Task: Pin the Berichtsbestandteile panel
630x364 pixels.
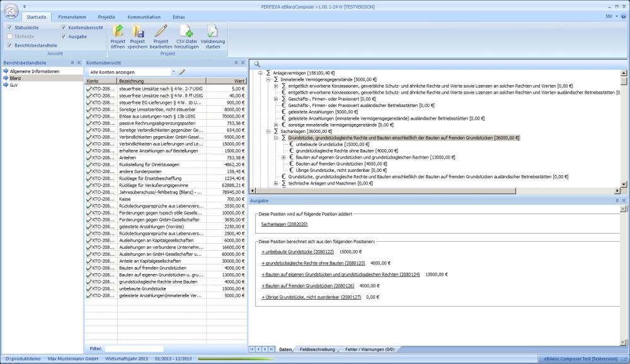Action: (x=72, y=63)
